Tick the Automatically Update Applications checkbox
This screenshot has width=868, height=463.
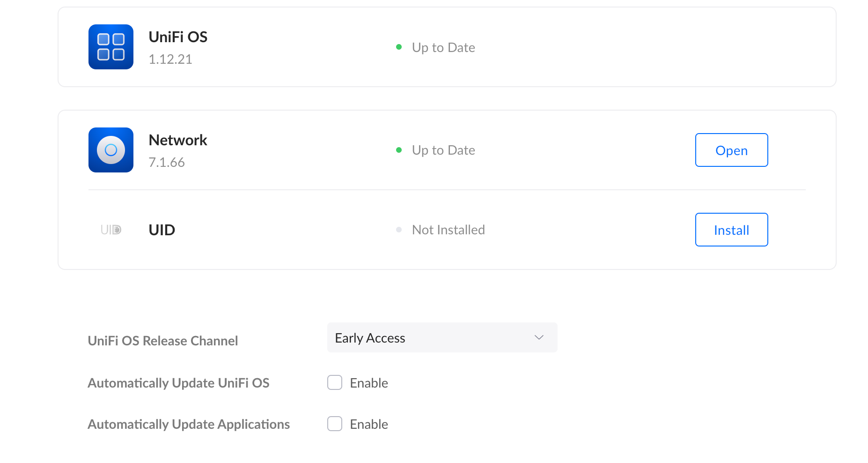(x=335, y=424)
